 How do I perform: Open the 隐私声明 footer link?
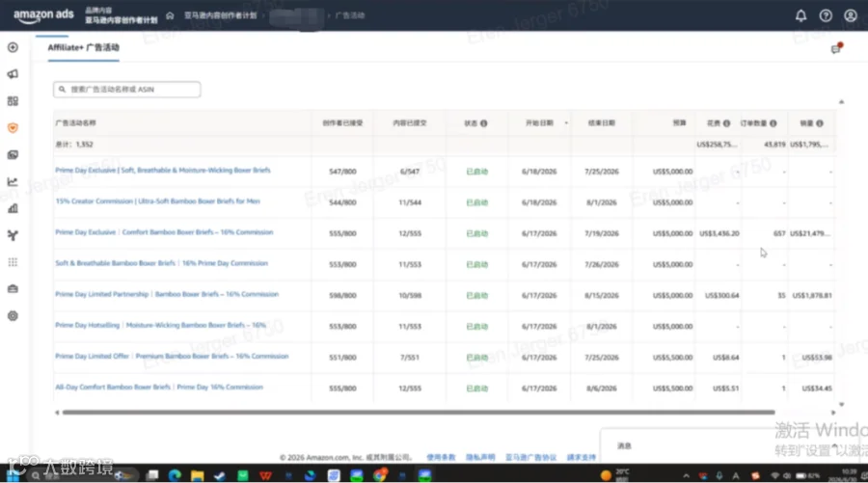click(480, 458)
